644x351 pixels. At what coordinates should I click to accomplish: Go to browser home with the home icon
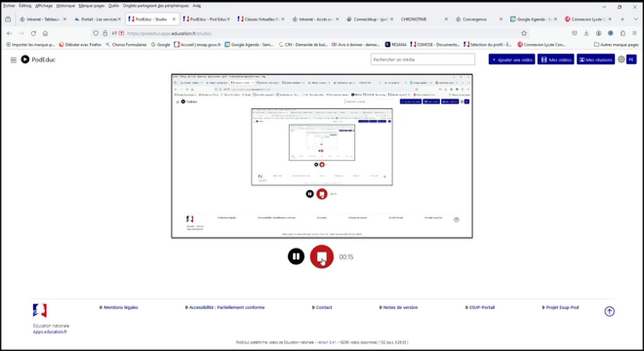45,33
